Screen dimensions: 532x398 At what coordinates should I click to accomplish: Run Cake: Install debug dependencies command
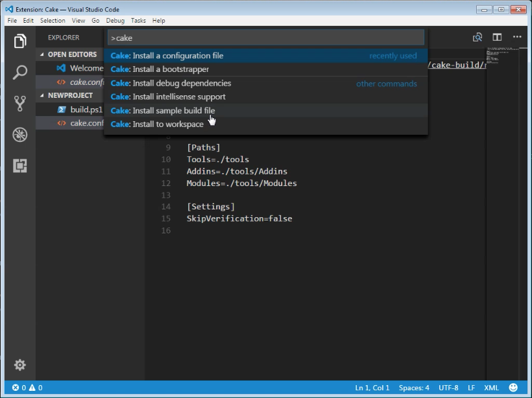tap(265, 83)
